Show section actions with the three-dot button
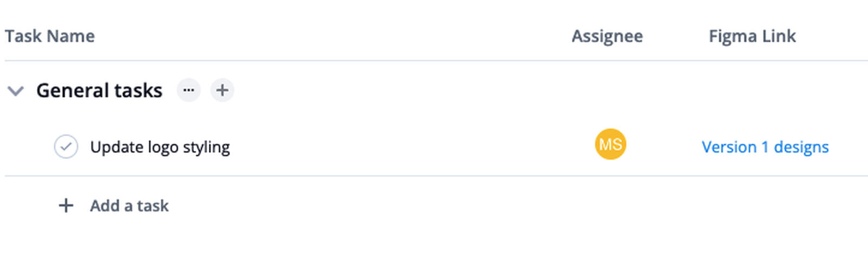The image size is (868, 269). point(189,90)
